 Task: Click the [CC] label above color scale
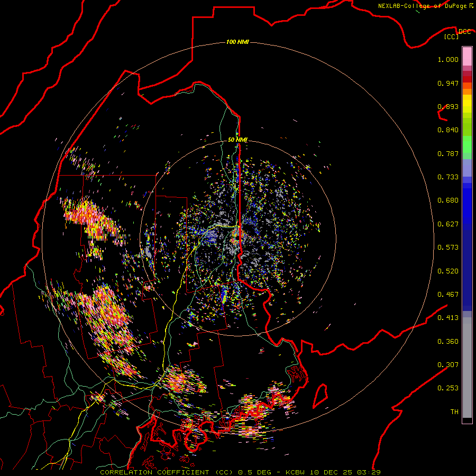pyautogui.click(x=451, y=36)
